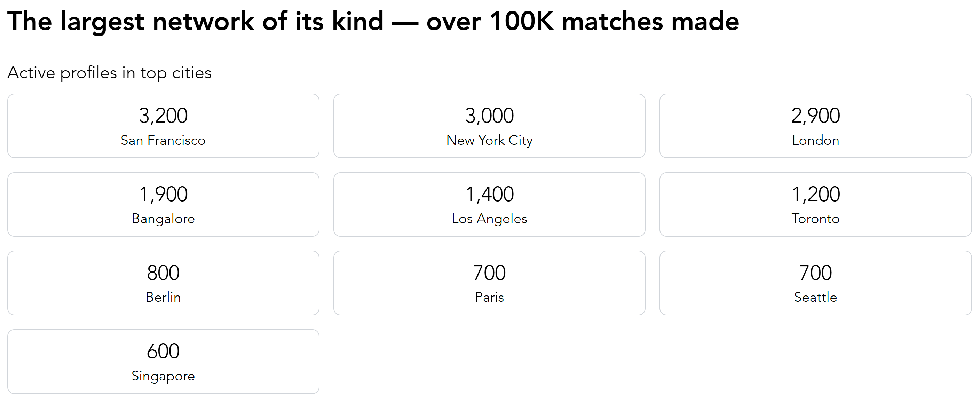
Task: Select the Bangalore city label
Action: tap(163, 219)
